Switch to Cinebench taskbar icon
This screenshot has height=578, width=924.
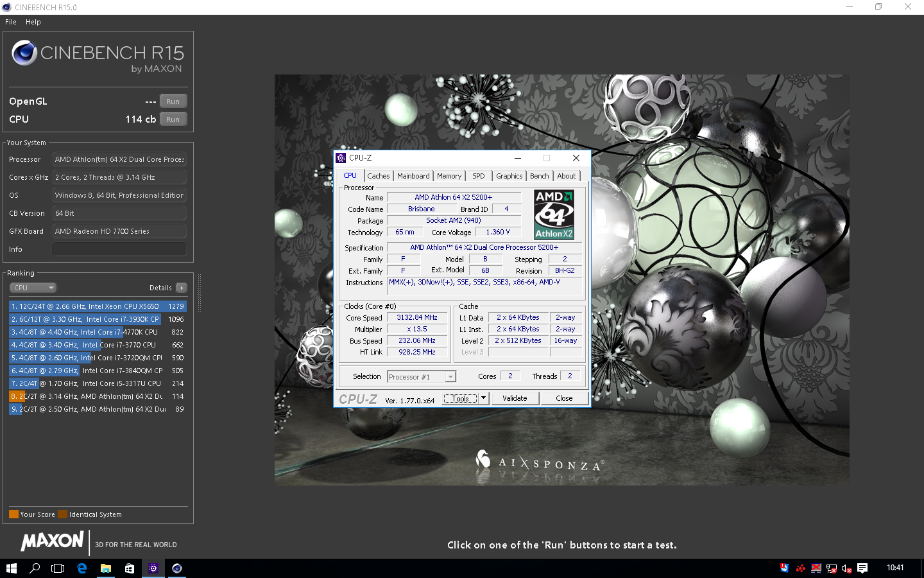click(x=176, y=568)
